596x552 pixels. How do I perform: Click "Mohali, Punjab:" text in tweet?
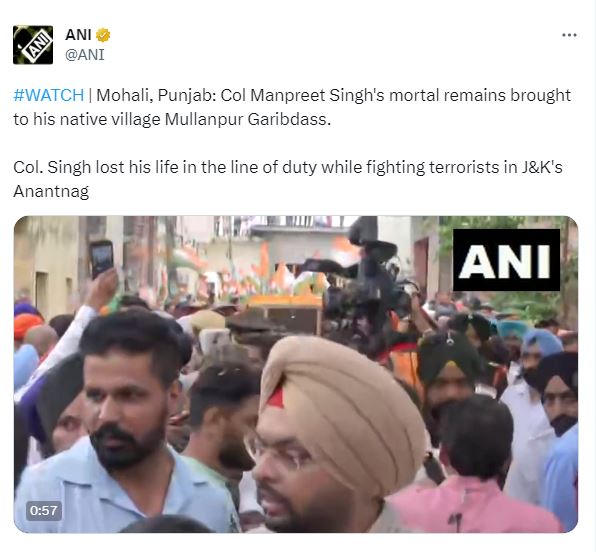[156, 95]
